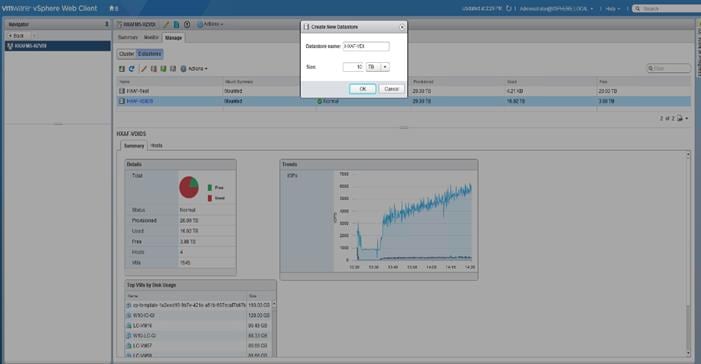Open the Help dropdown menu
Viewport: 701px width, 364px height.
tap(612, 8)
